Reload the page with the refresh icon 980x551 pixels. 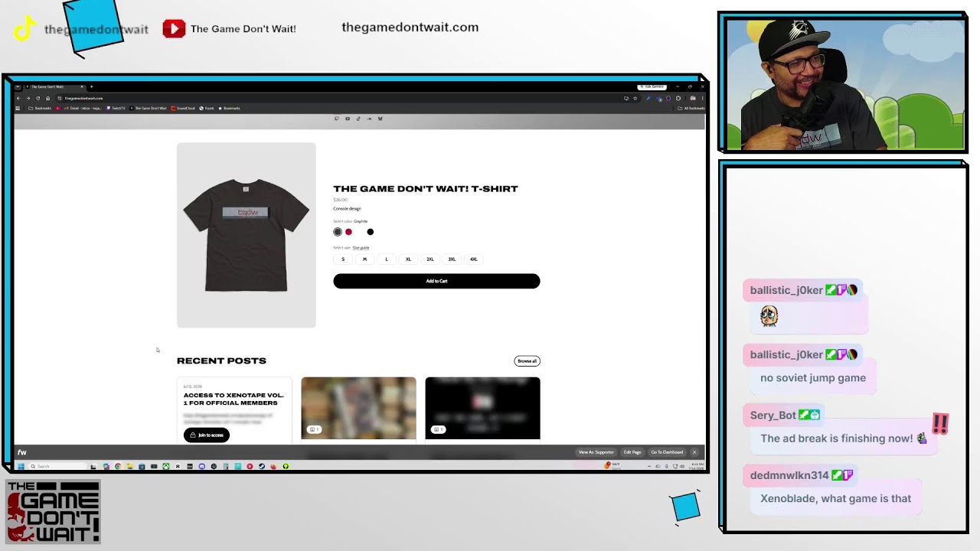[x=38, y=98]
